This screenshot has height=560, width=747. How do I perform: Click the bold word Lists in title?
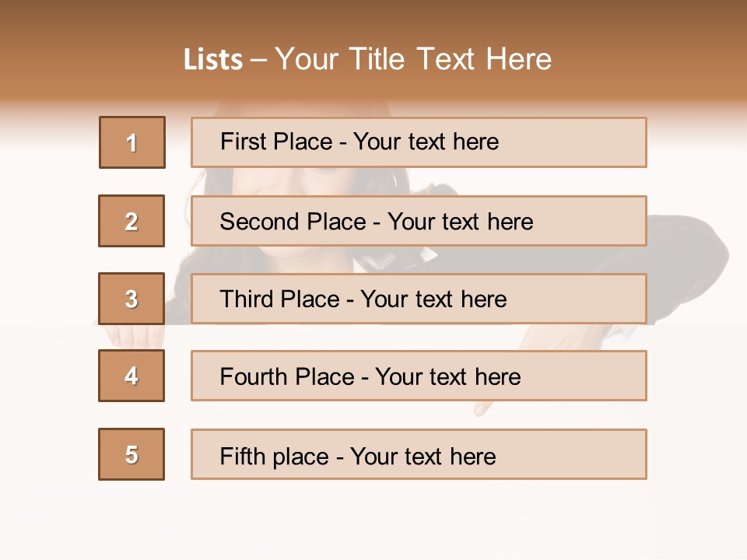click(x=213, y=60)
